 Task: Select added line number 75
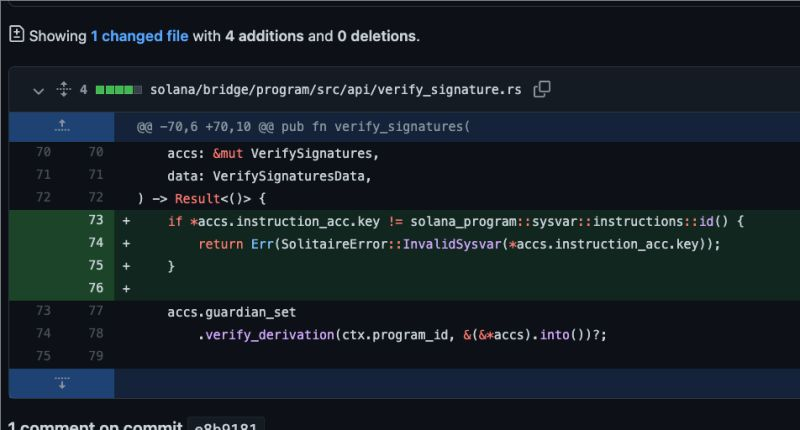pyautogui.click(x=95, y=265)
